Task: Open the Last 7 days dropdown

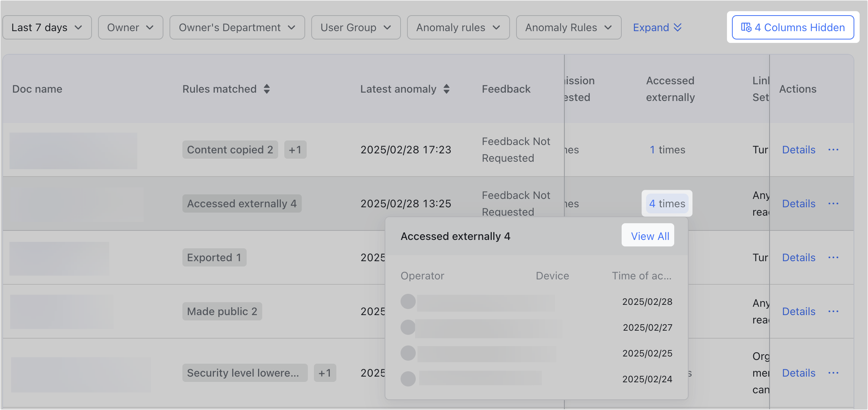Action: 47,27
